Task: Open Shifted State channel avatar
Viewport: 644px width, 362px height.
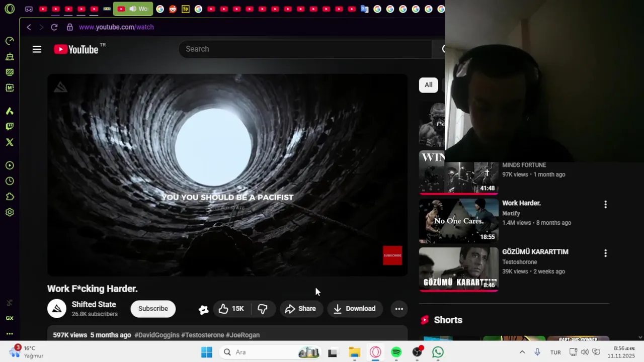Action: pyautogui.click(x=57, y=309)
